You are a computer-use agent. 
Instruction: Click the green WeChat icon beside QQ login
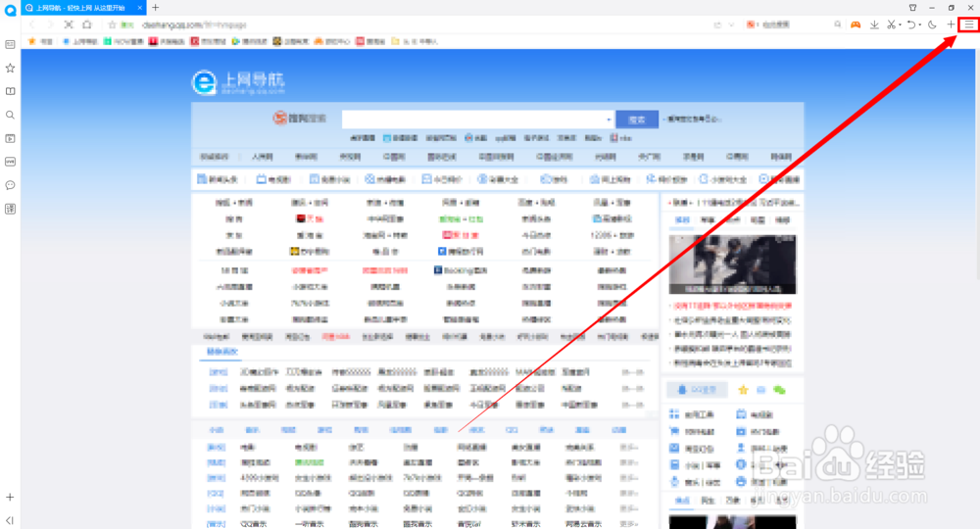(779, 390)
